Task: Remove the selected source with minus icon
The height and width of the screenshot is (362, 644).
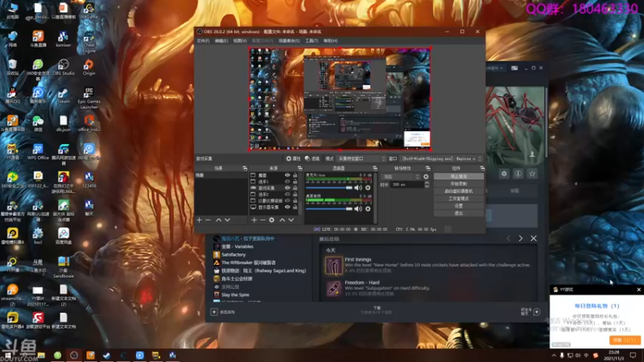Action: coord(263,220)
